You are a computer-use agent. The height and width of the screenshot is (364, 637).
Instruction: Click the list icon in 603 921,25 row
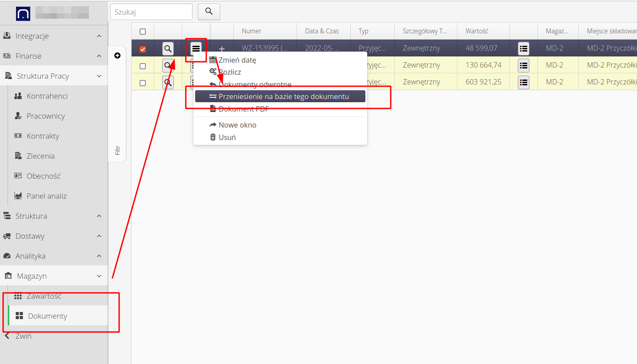[x=524, y=82]
